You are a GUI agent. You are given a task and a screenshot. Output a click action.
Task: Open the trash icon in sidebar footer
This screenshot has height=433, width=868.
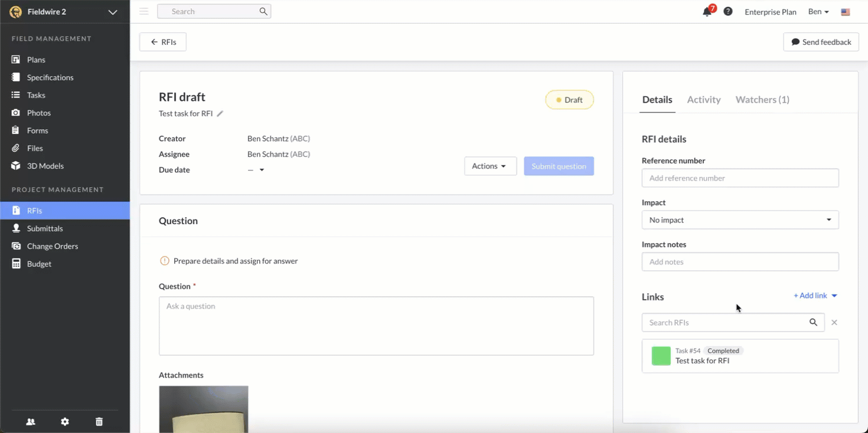(x=99, y=421)
